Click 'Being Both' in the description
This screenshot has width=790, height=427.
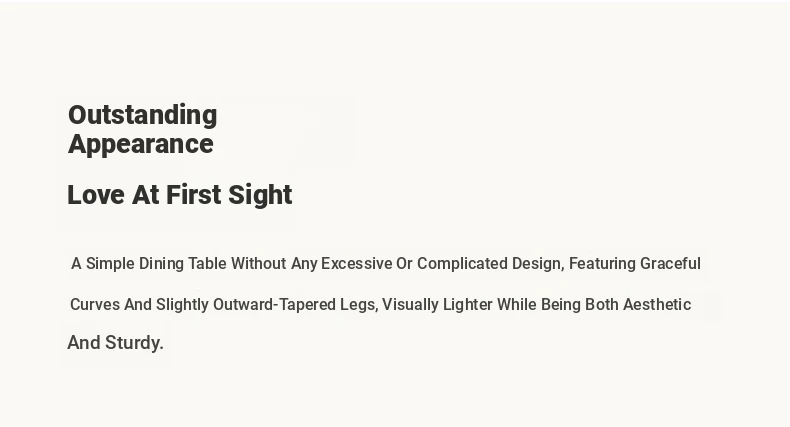pos(580,305)
